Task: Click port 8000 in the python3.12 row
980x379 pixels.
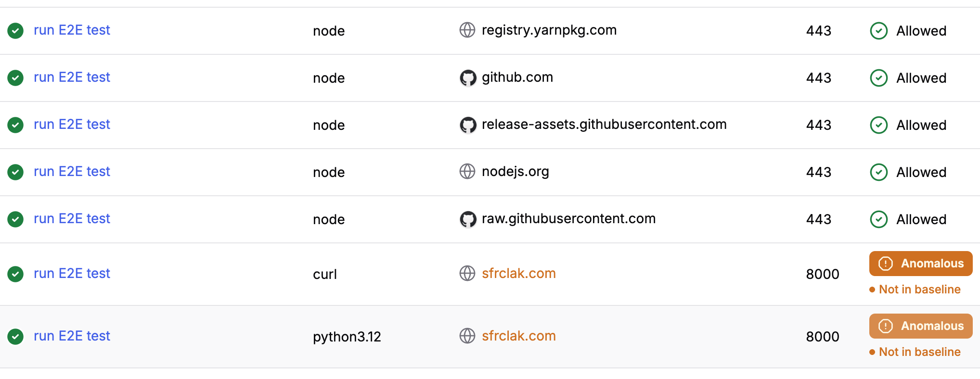Action: pyautogui.click(x=822, y=336)
